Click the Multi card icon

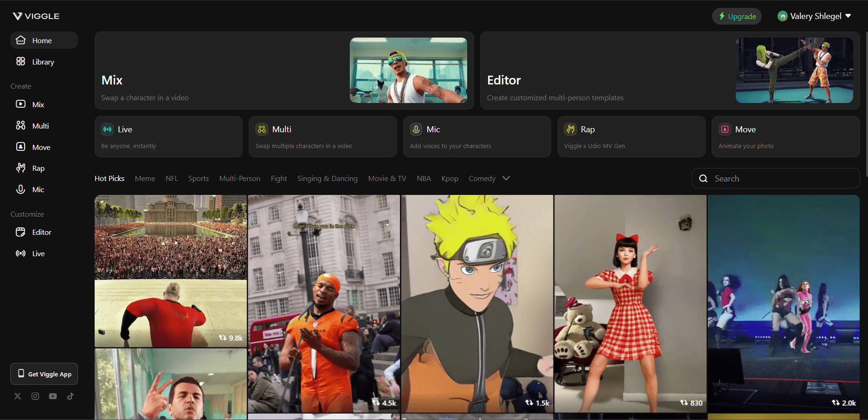point(262,129)
